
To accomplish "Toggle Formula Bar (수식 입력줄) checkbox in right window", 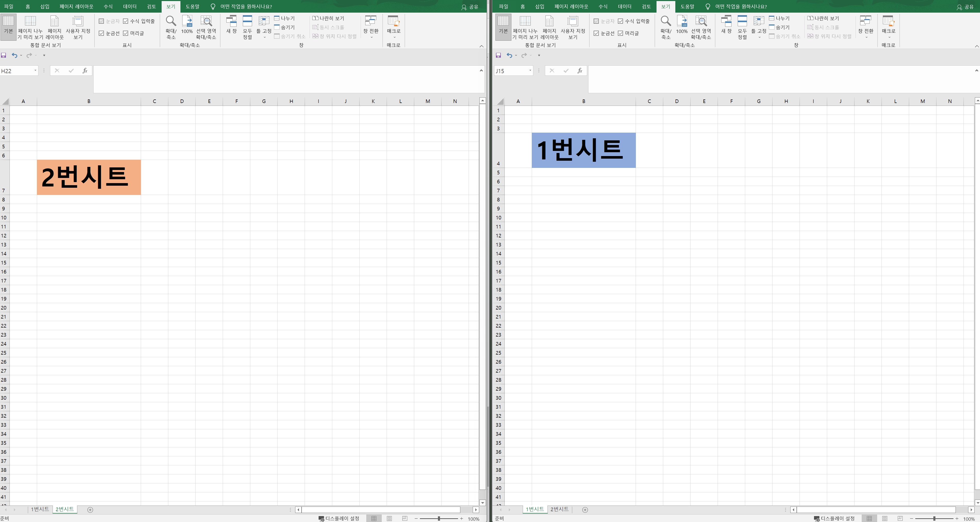I will (620, 21).
